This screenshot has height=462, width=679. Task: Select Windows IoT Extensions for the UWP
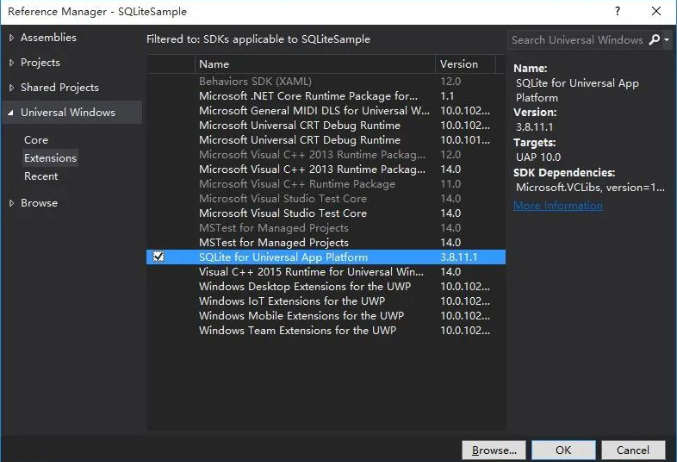pos(326,301)
